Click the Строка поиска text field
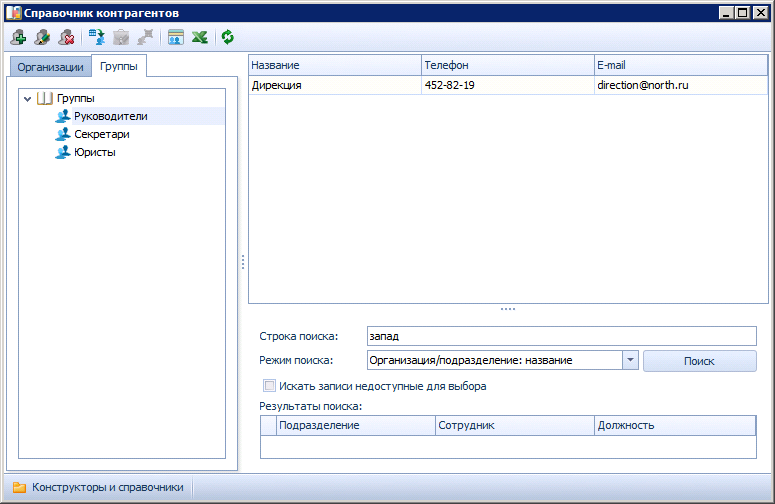The width and height of the screenshot is (775, 504). point(561,336)
